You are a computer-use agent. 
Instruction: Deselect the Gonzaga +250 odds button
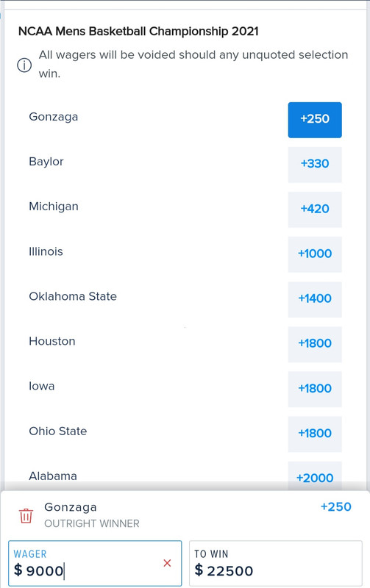315,120
